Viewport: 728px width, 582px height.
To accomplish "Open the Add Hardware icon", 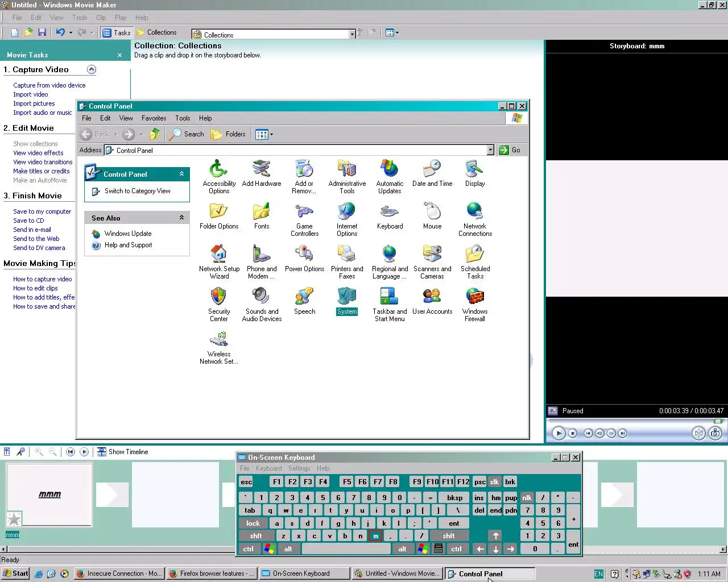I will pos(262,173).
